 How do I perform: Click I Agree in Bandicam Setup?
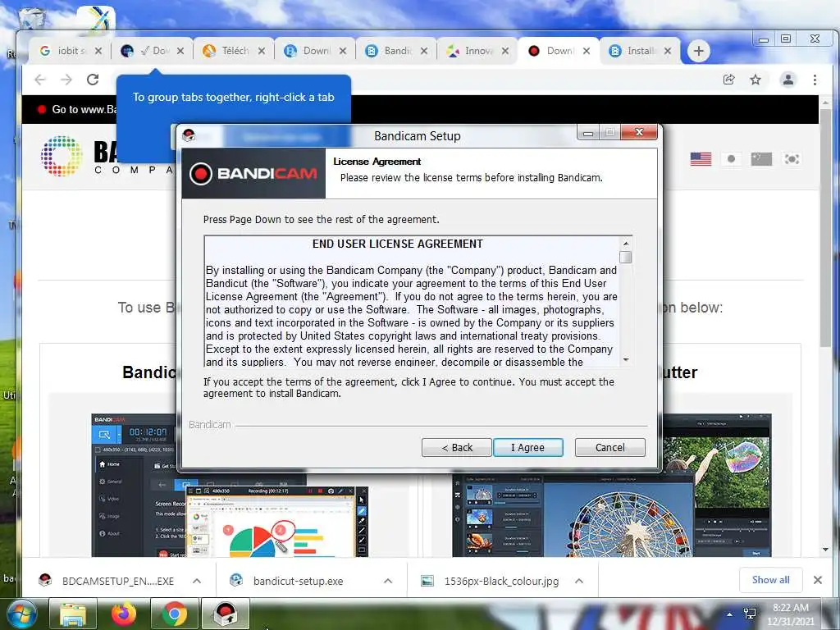(x=527, y=447)
